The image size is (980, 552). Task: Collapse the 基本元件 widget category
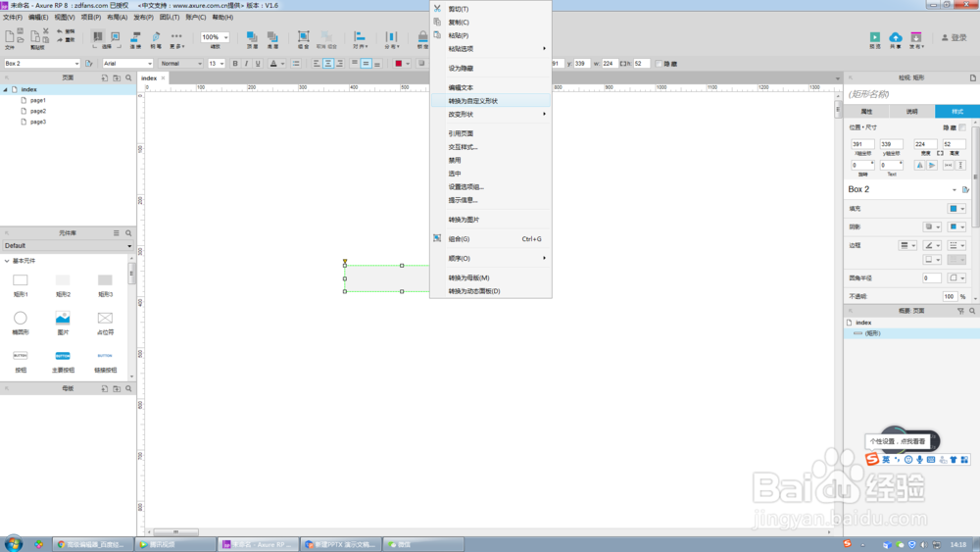point(7,261)
